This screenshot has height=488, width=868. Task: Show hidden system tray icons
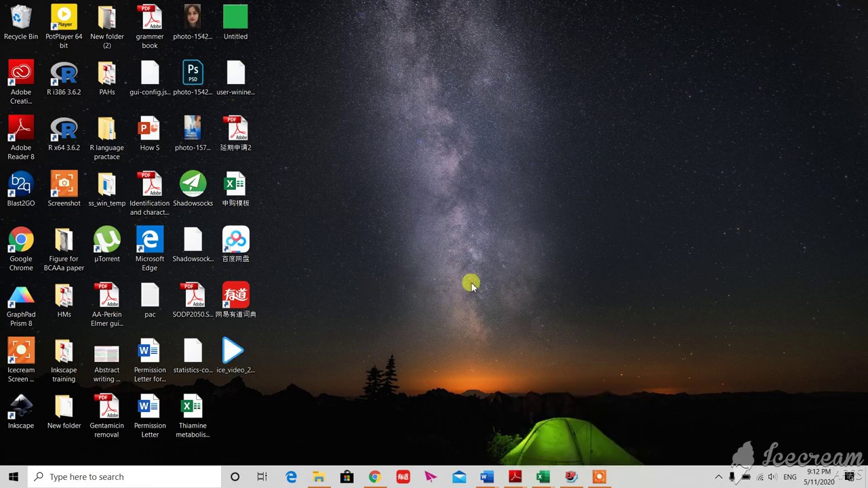719,477
